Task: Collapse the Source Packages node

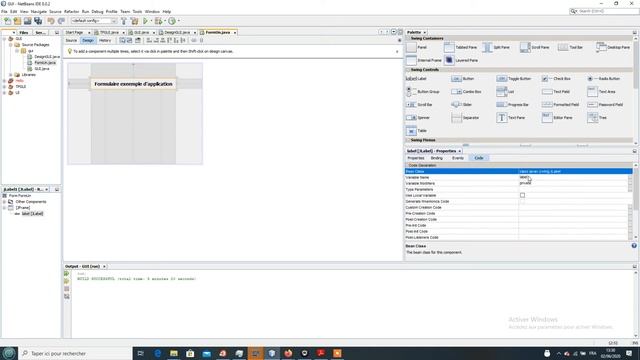Action: click(x=11, y=44)
